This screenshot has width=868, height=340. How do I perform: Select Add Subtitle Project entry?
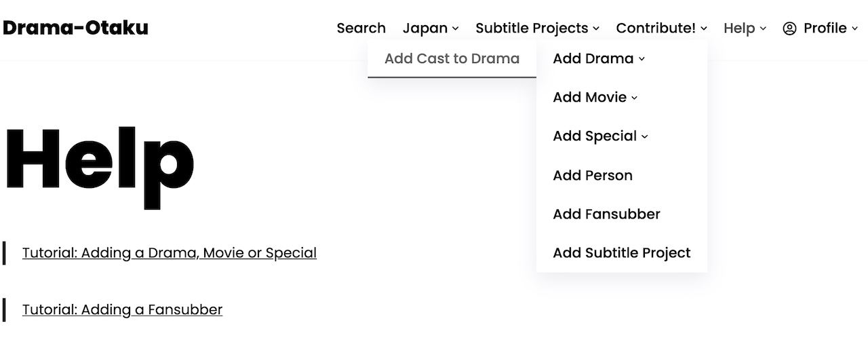click(x=622, y=252)
